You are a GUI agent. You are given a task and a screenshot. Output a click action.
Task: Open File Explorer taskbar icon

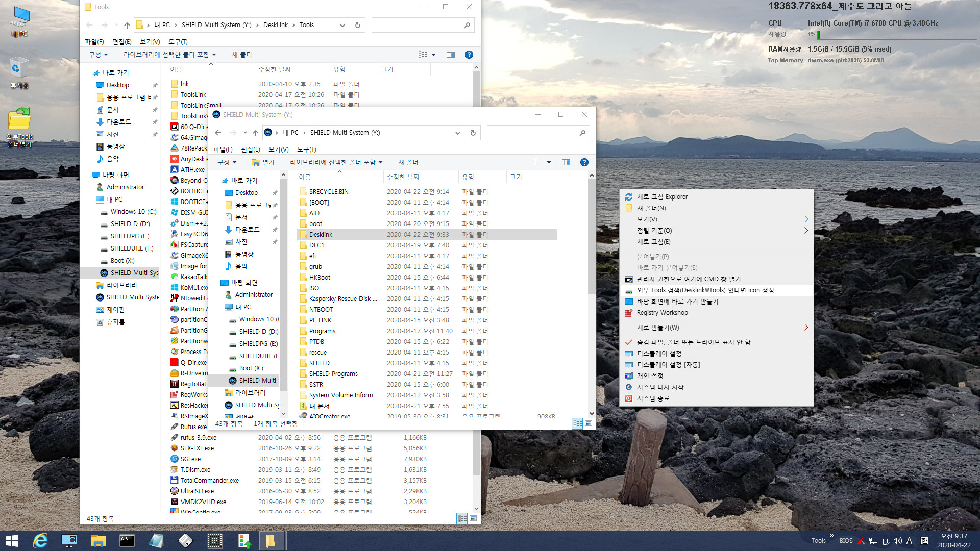coord(98,541)
